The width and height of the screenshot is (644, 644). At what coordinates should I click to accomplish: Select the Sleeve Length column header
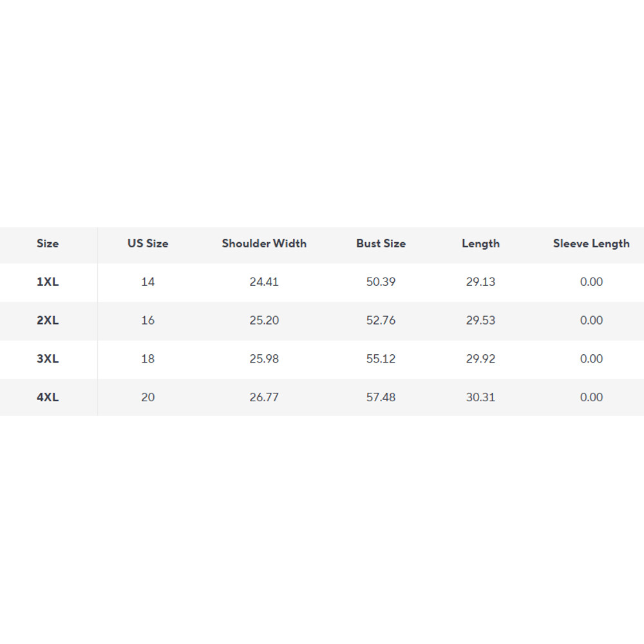pos(591,243)
